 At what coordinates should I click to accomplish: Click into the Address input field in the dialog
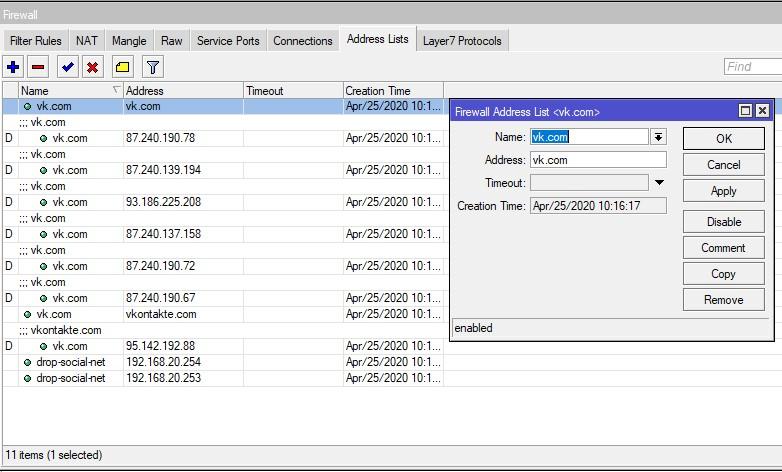pos(598,160)
